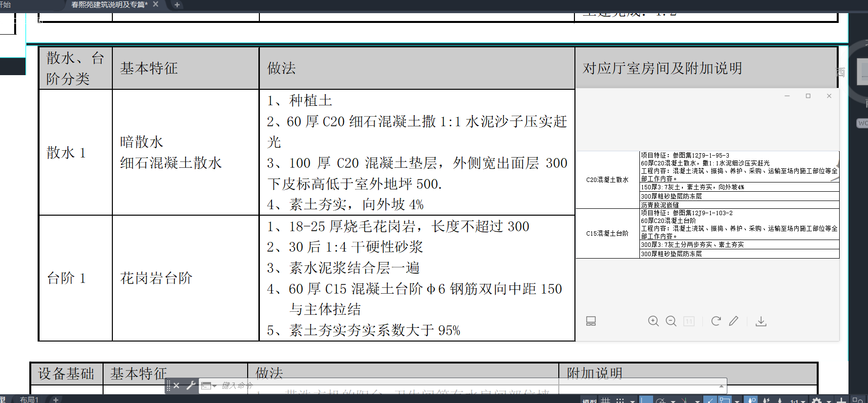
Task: Click the 做法 header cell
Action: click(417, 68)
